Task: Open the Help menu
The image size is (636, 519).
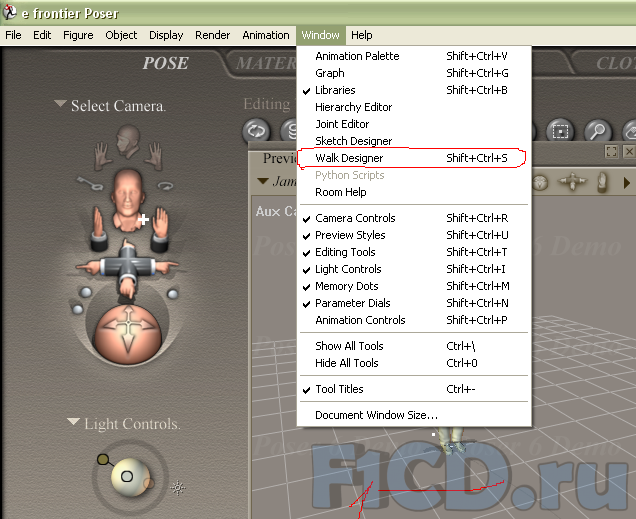Action: (362, 35)
